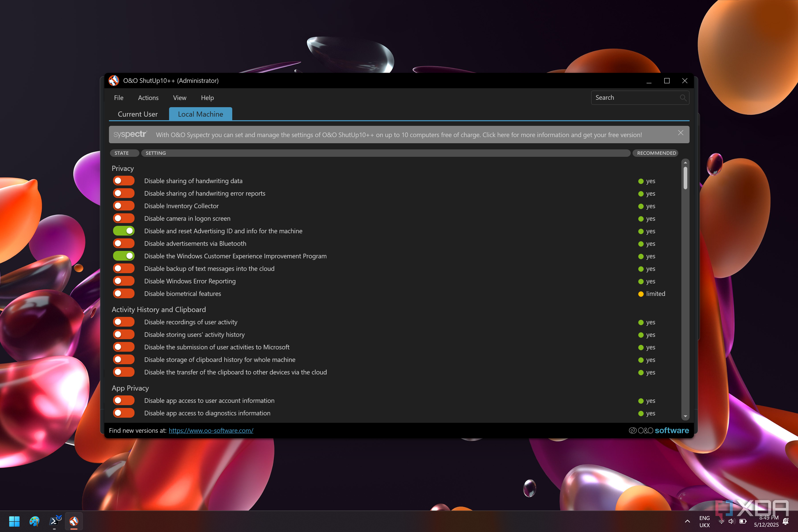Viewport: 798px width, 532px height.
Task: Open the Paint app on taskbar
Action: point(34,521)
